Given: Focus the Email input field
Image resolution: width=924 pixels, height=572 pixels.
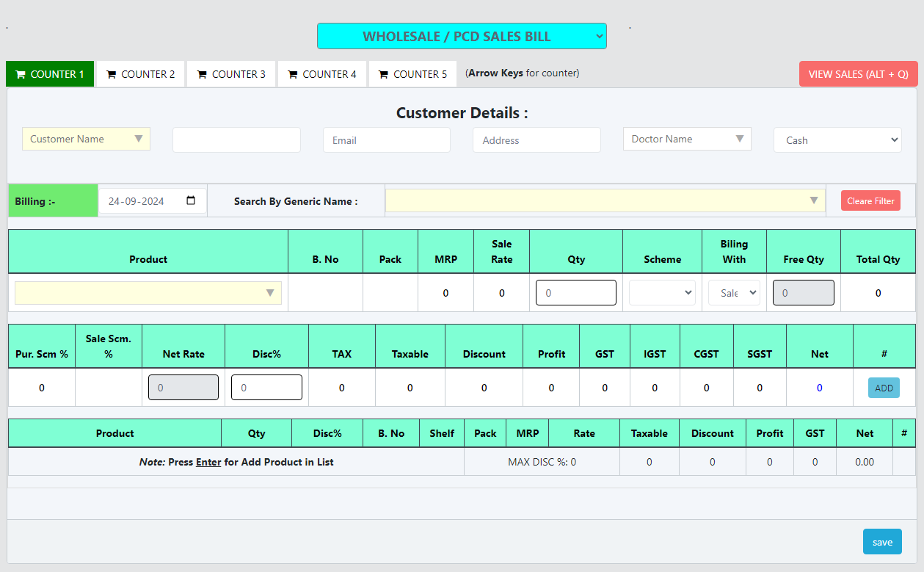Looking at the screenshot, I should [386, 140].
